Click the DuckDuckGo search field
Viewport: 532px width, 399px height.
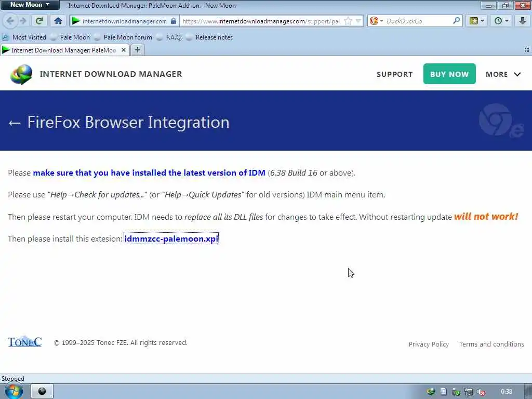click(418, 21)
